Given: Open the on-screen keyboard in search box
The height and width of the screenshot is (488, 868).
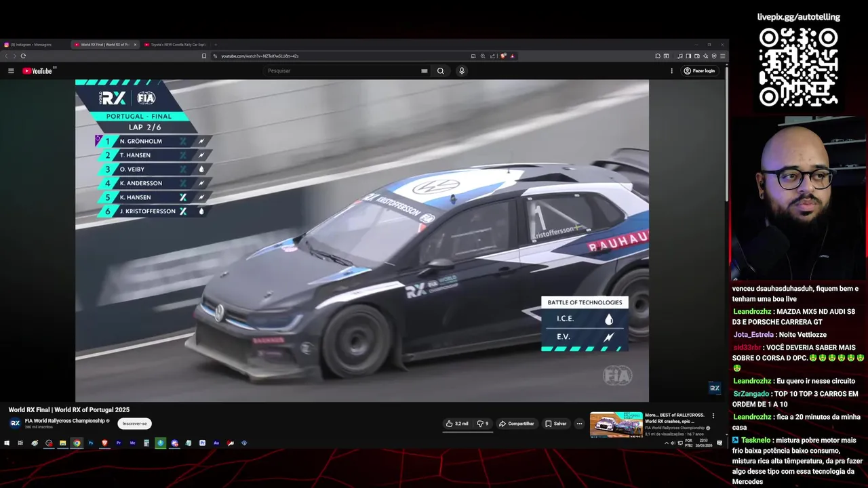Looking at the screenshot, I should click(x=425, y=70).
